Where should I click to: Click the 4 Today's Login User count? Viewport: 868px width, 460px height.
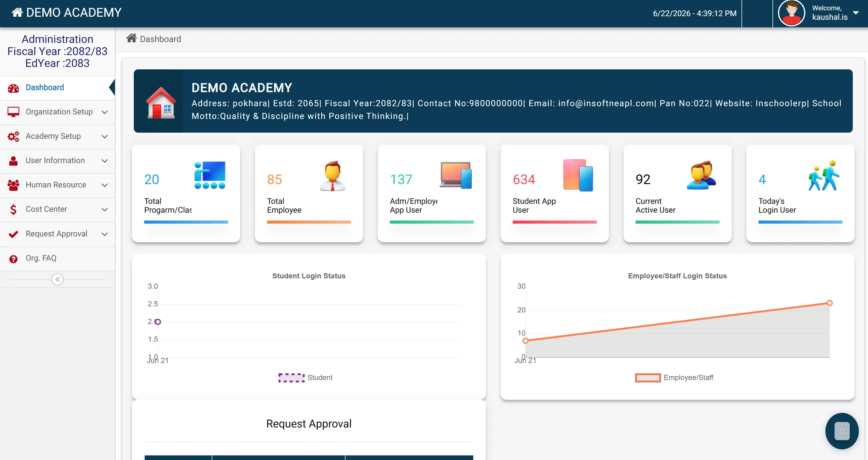[762, 179]
